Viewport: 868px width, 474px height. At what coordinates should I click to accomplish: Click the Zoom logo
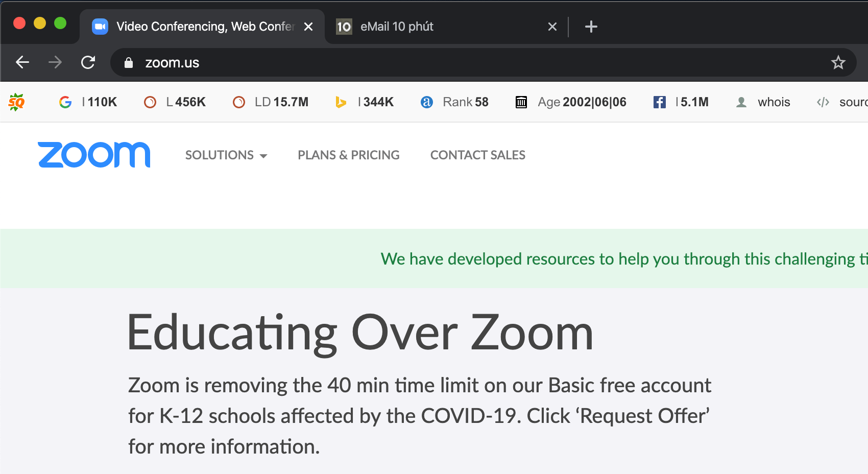click(94, 154)
